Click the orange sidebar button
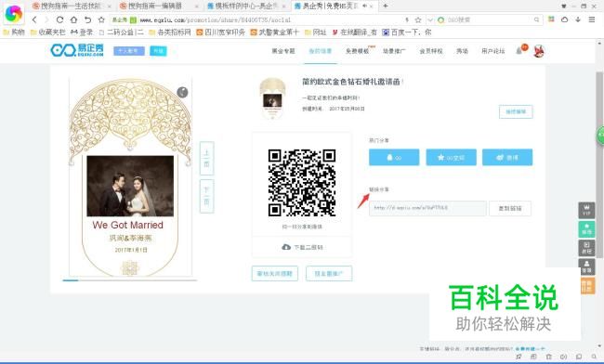Viewport: 604px width, 364px height. click(x=587, y=286)
